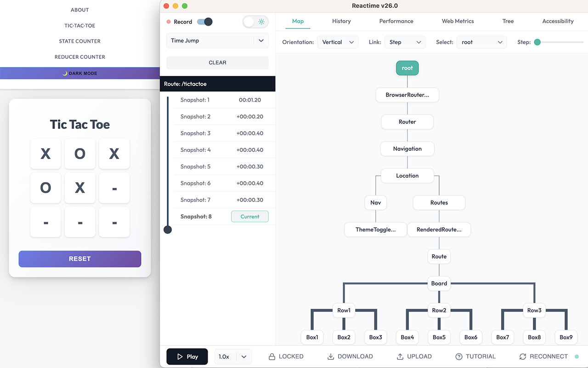Select the Box2 node

[x=344, y=337]
